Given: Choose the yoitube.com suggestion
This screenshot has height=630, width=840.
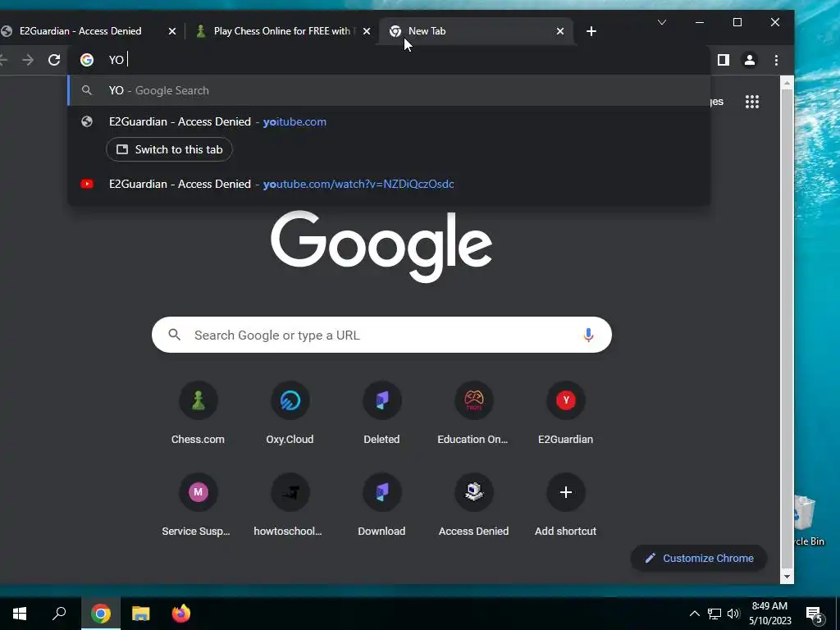Looking at the screenshot, I should pyautogui.click(x=389, y=121).
